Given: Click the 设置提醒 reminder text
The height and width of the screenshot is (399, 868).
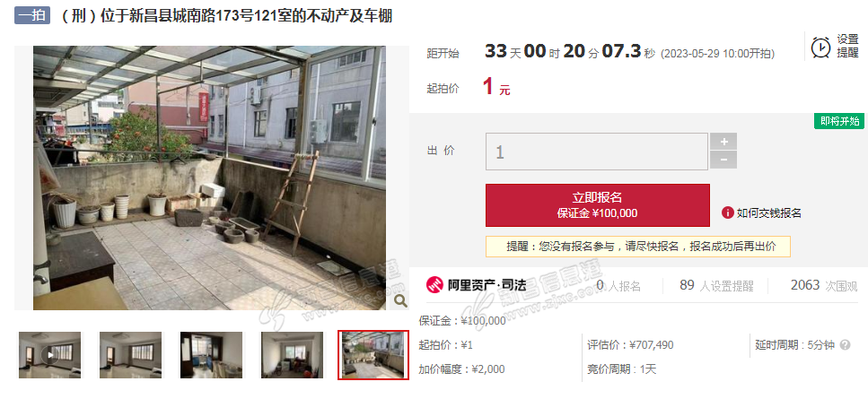Looking at the screenshot, I should pos(847,47).
